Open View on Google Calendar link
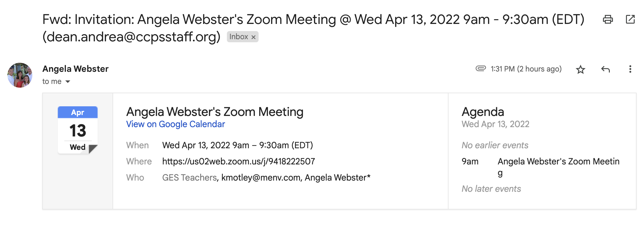This screenshot has width=644, height=230. coord(175,124)
